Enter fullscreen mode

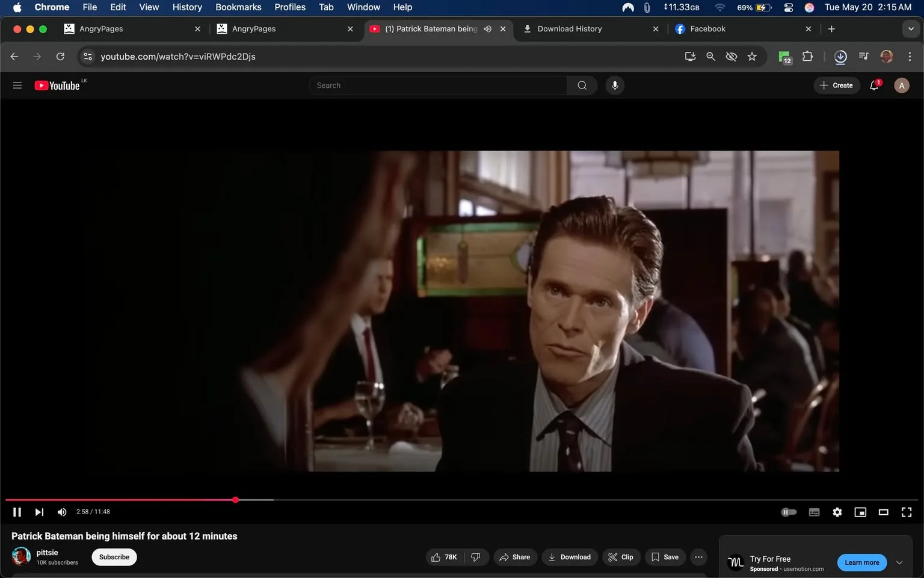(x=906, y=512)
